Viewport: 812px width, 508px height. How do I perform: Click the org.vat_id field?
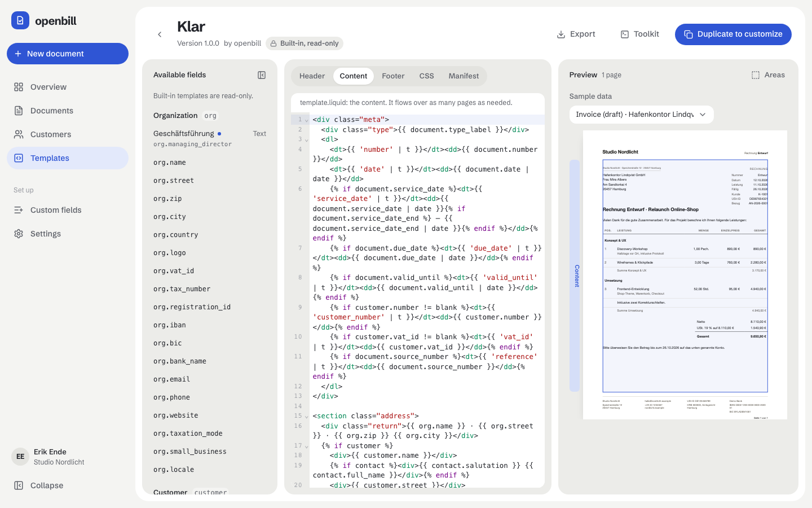210,271
